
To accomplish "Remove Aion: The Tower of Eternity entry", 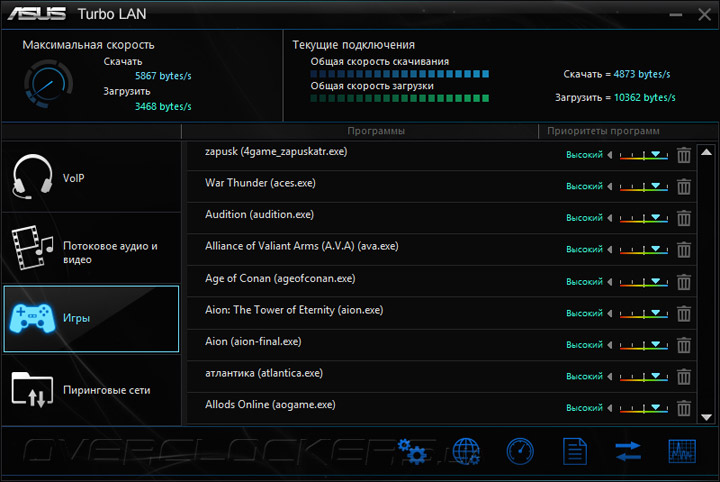I will pyautogui.click(x=684, y=314).
